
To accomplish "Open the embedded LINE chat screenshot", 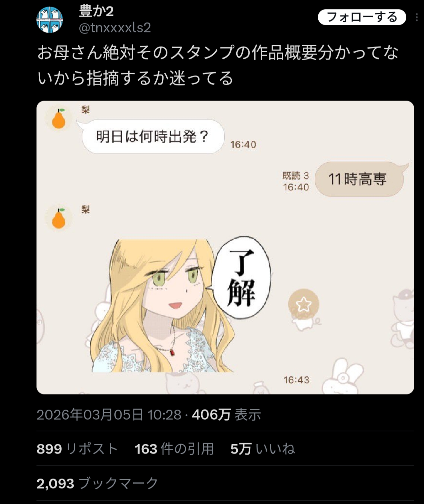I will (x=225, y=247).
